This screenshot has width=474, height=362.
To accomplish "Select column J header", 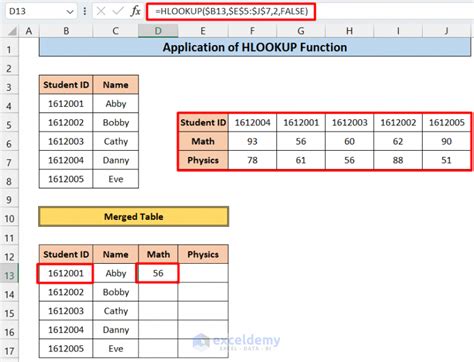I will tap(447, 31).
